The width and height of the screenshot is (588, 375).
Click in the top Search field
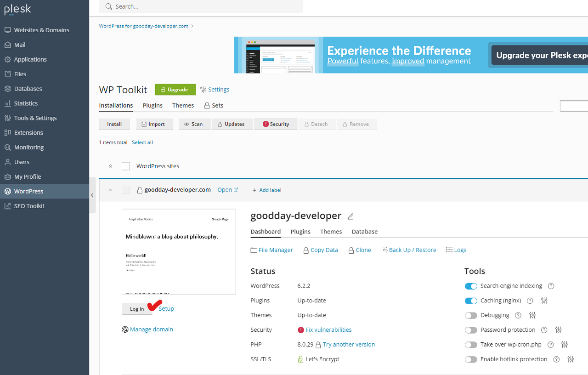201,6
